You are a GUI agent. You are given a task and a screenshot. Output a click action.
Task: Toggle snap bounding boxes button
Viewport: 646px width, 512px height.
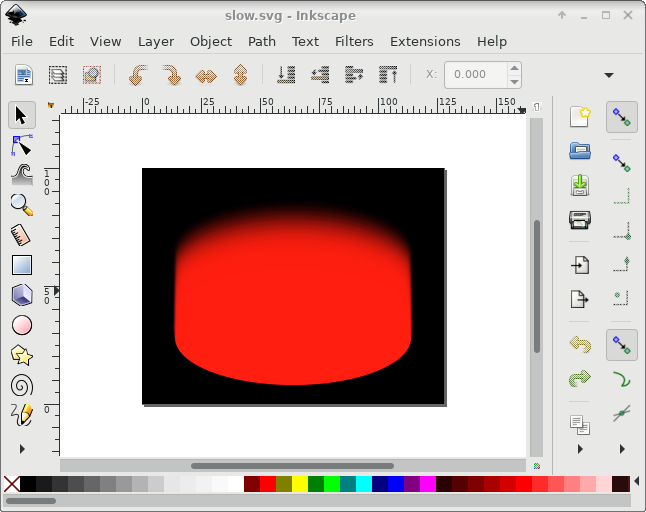pos(622,162)
